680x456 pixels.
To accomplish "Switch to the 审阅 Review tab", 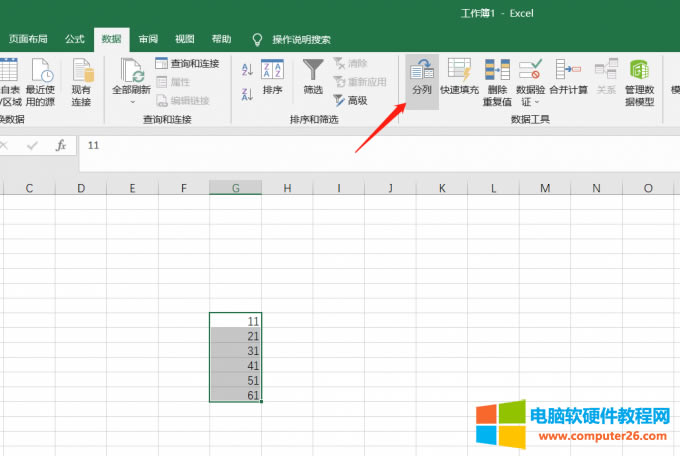I will [x=148, y=39].
